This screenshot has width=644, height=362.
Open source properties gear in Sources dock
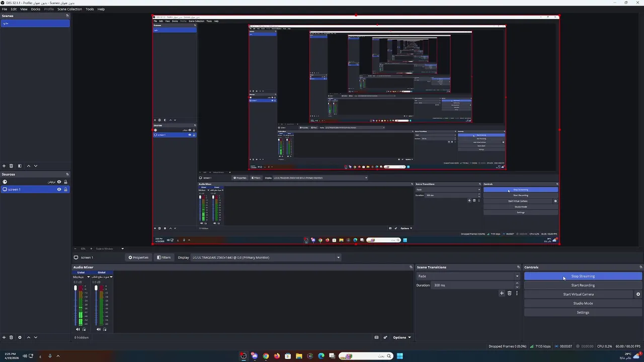(x=20, y=337)
